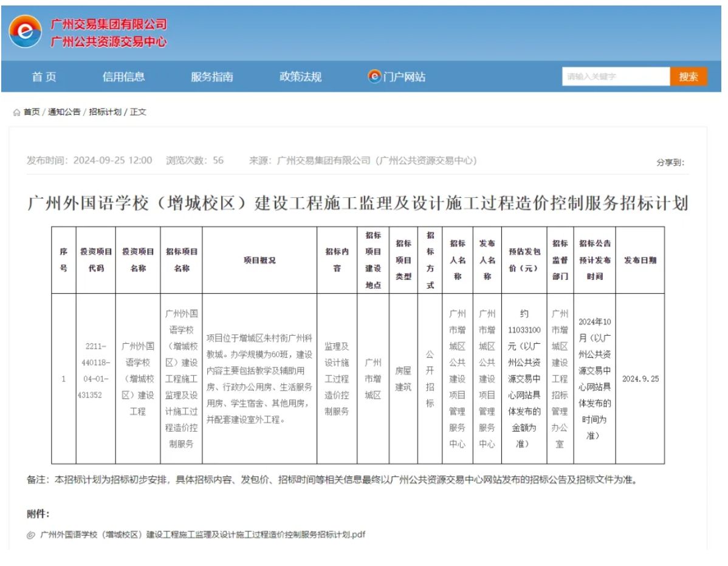
Task: Click the 招标方式 column header
Action: [430, 260]
